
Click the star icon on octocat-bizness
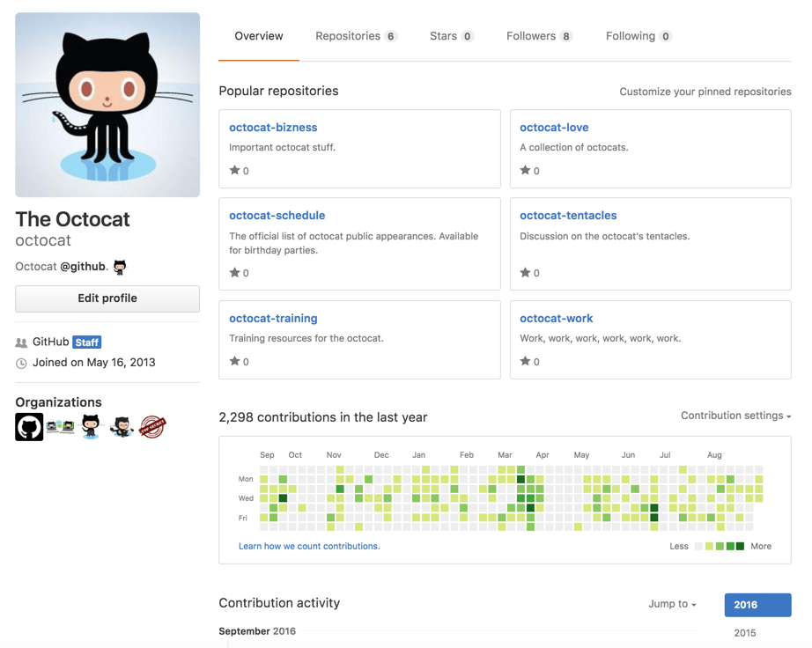click(234, 170)
